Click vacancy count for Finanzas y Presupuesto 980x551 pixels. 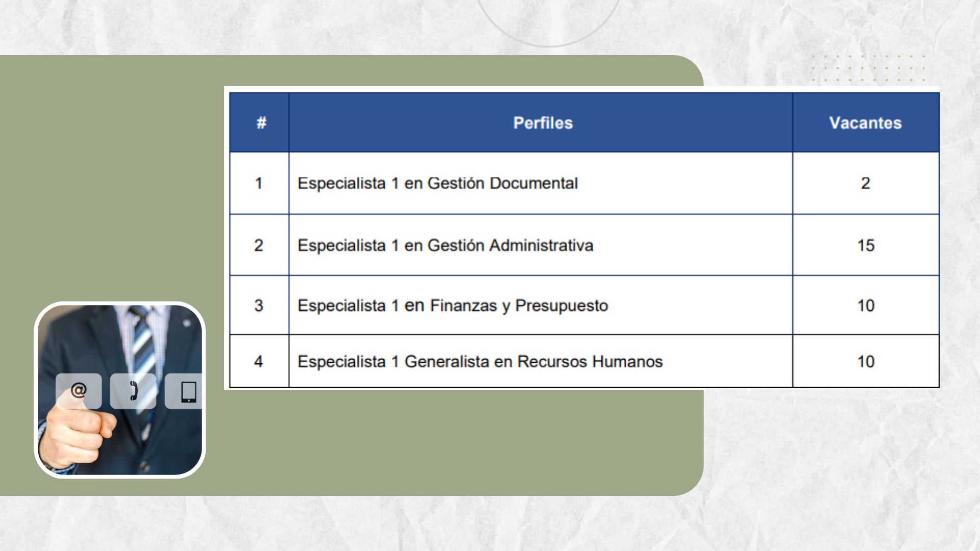(866, 306)
